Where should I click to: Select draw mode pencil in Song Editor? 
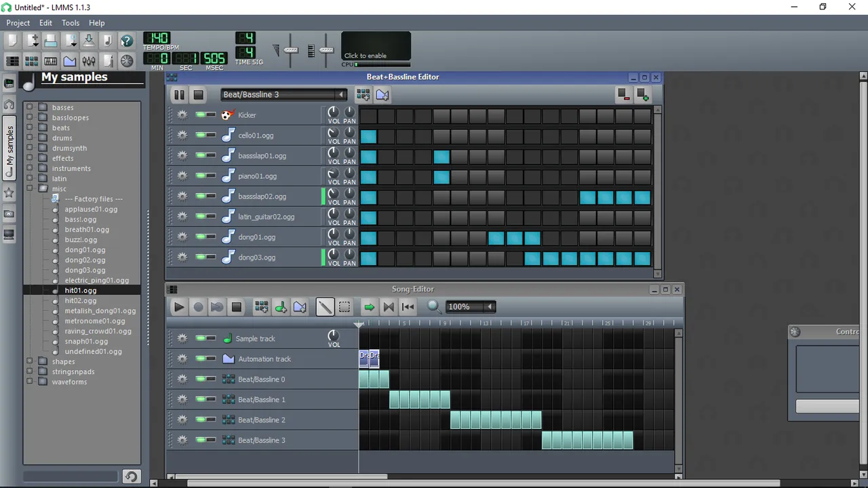(x=325, y=307)
